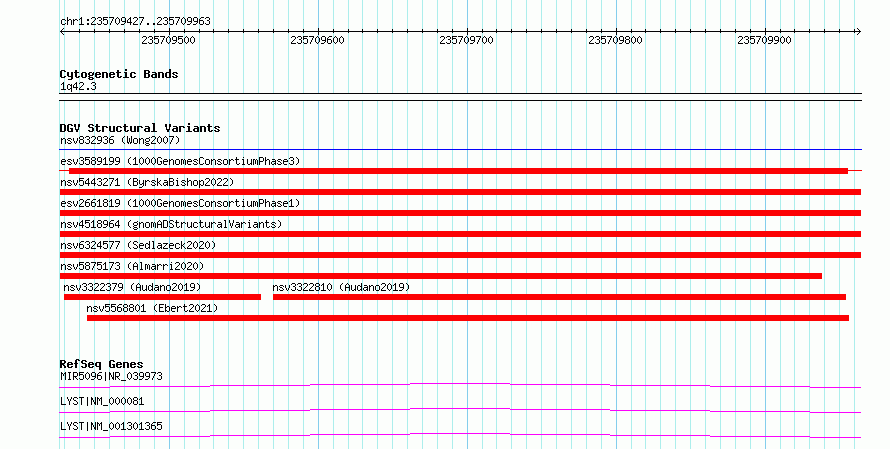
Task: Click ruler position 235709800
Action: point(615,40)
